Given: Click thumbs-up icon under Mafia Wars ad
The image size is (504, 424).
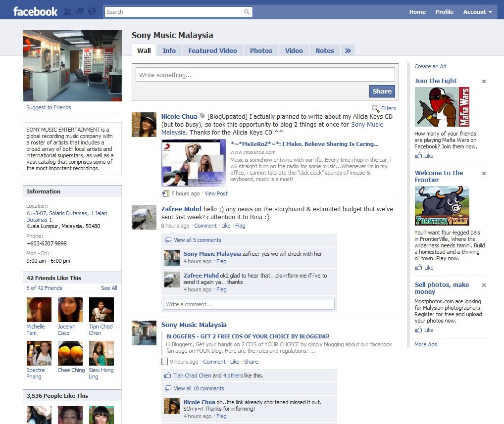Looking at the screenshot, I should [x=418, y=156].
